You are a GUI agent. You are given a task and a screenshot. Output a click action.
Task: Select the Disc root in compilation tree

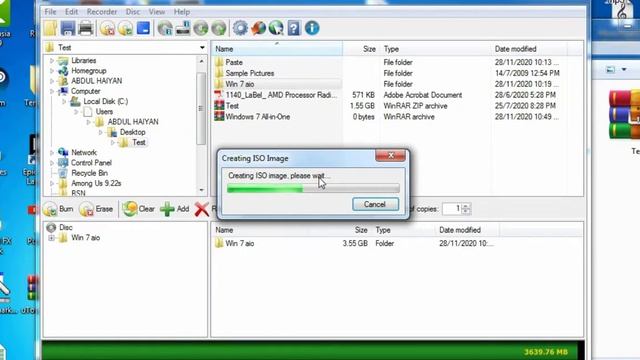[x=65, y=227]
